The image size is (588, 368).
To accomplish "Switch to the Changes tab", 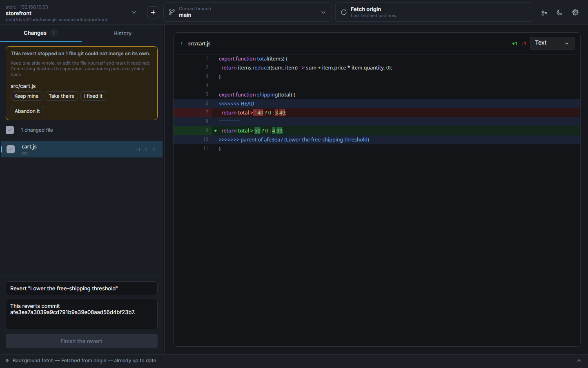I will click(x=41, y=33).
